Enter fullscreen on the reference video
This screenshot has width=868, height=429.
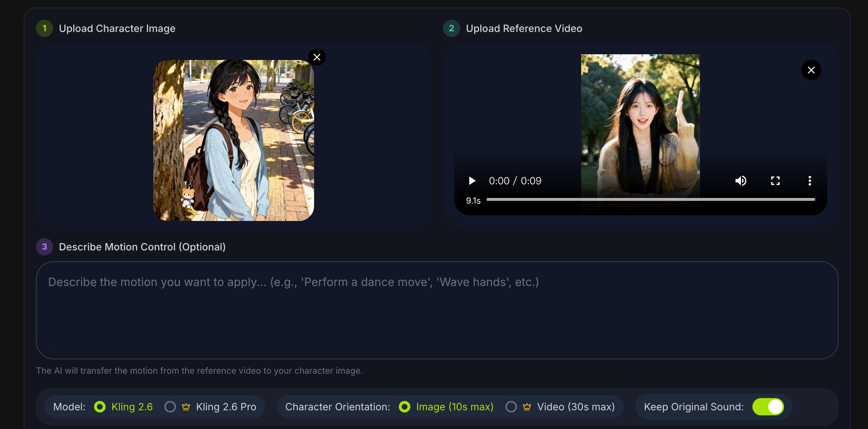click(775, 181)
